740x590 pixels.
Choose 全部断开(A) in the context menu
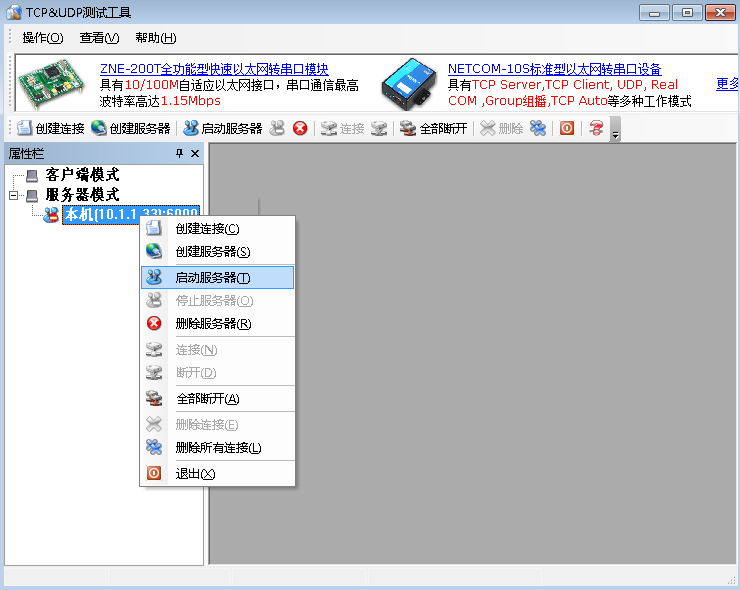pyautogui.click(x=217, y=399)
